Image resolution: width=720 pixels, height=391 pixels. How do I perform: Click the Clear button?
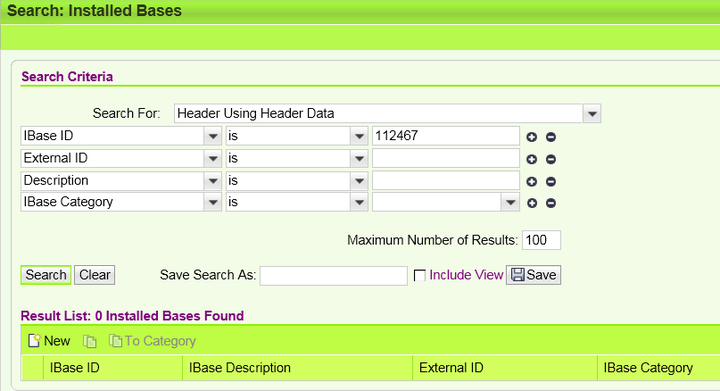click(x=95, y=275)
